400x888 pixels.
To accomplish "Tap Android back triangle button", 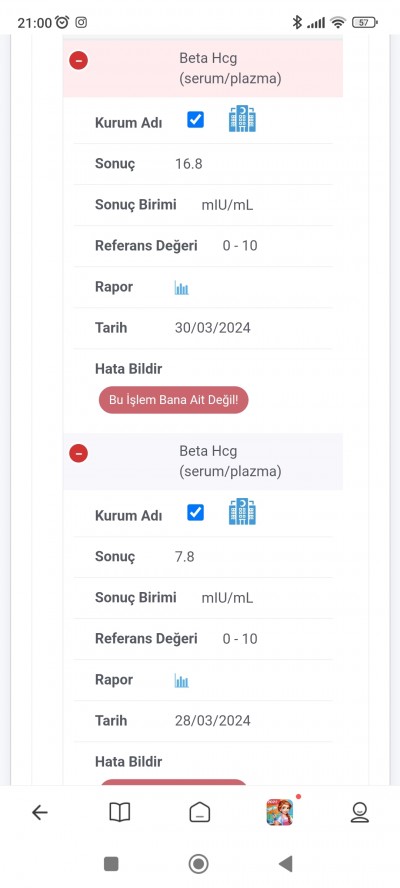I will [x=286, y=864].
